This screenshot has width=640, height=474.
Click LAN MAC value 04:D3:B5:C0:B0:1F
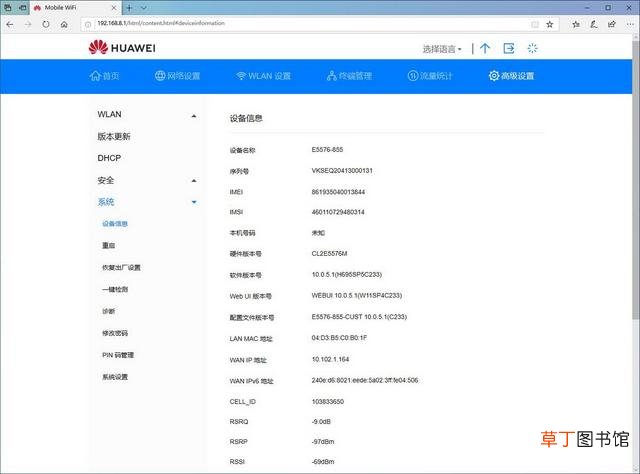339,338
